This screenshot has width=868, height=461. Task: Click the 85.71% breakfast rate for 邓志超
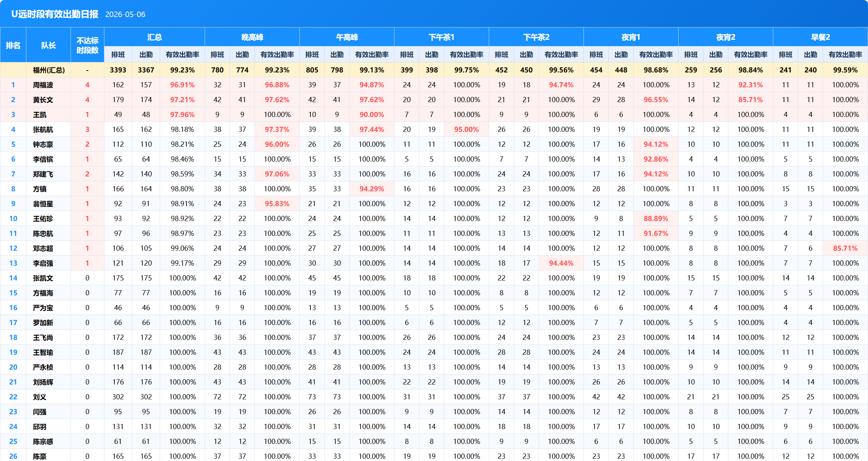[x=845, y=248]
